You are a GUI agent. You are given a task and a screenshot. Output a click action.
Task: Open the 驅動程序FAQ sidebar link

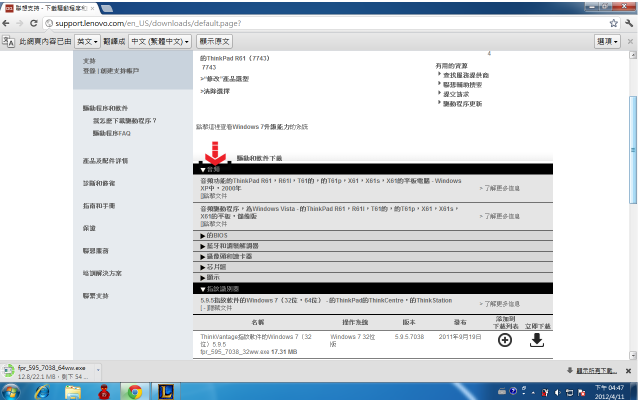coord(111,133)
